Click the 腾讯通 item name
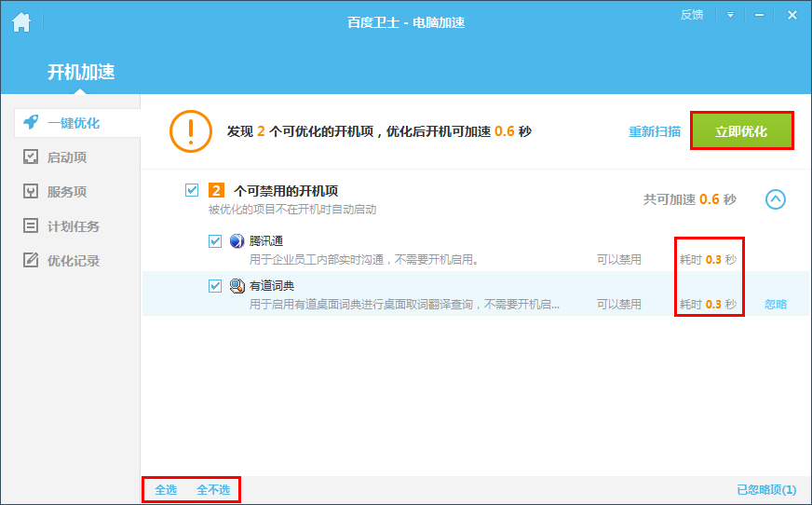This screenshot has width=812, height=505. point(266,241)
